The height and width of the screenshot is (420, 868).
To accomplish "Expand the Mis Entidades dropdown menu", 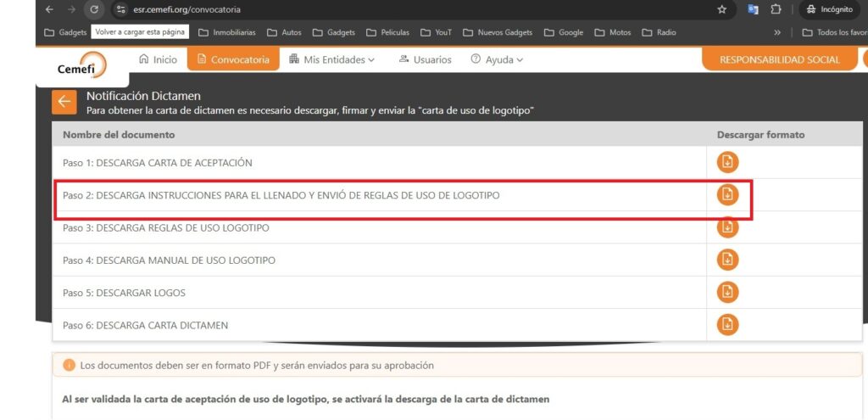I will coord(331,59).
